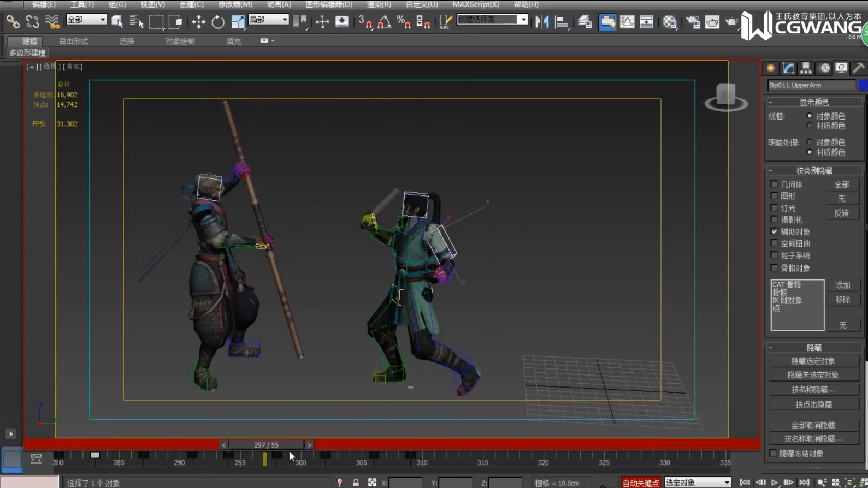The height and width of the screenshot is (488, 868).
Task: Enable the 摄影机 hide checkbox
Action: tap(774, 219)
